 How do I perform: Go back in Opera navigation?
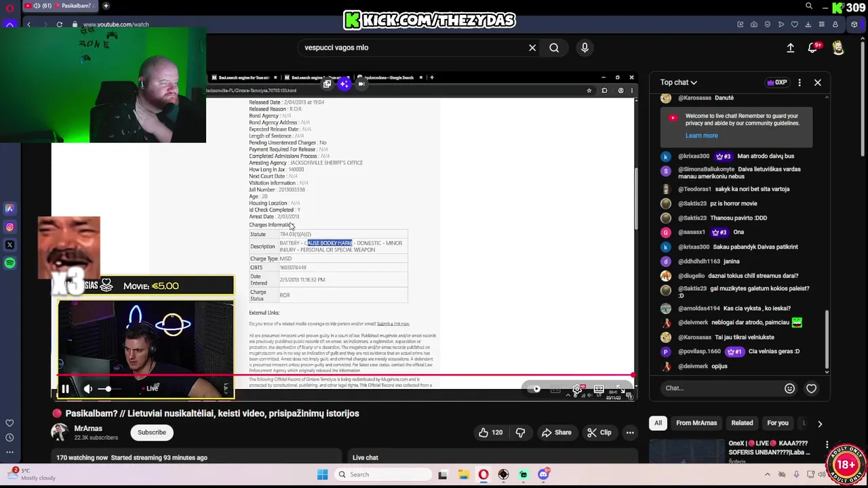28,24
